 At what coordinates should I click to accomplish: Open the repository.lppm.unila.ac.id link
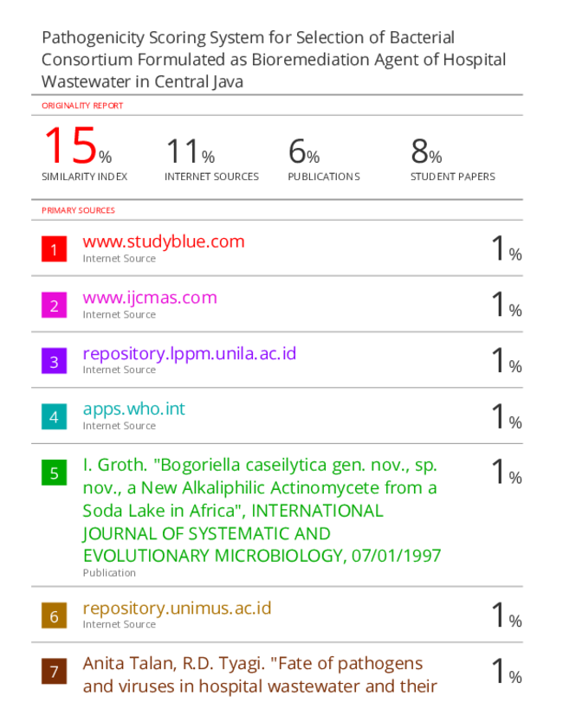[189, 354]
